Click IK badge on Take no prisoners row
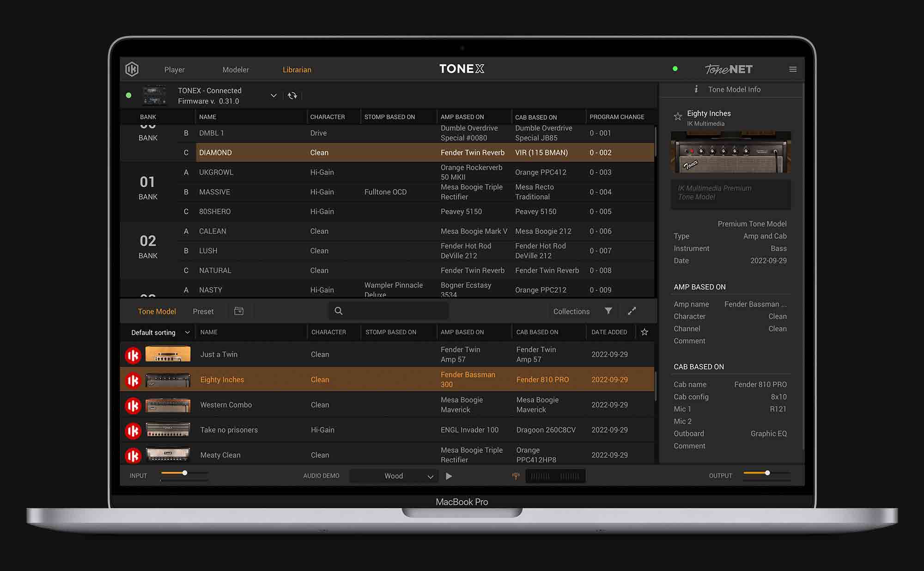924x571 pixels. [133, 430]
